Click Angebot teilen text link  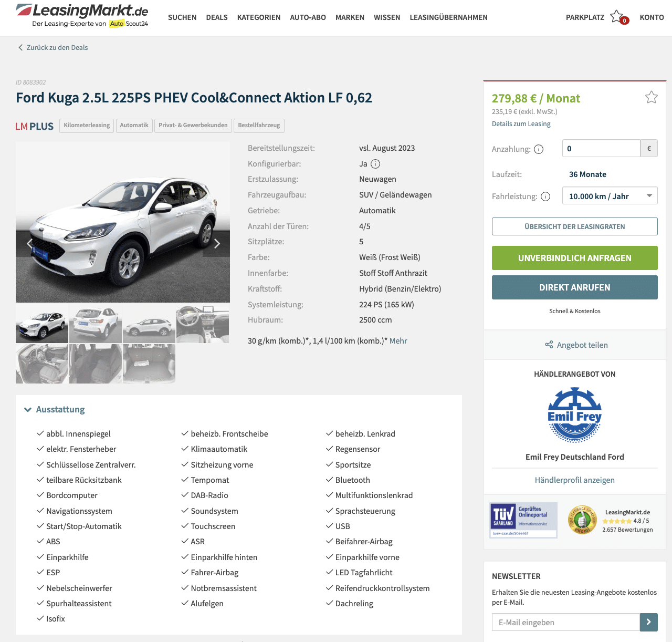point(582,345)
